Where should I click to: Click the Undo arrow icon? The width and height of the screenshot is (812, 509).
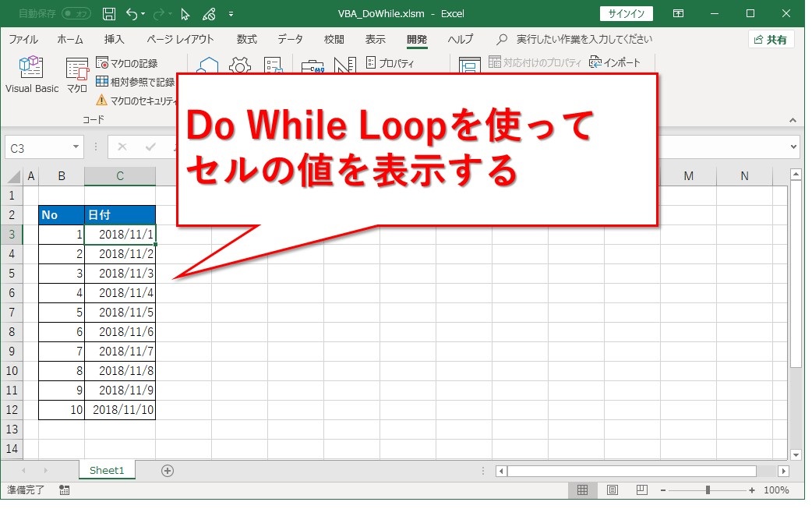point(131,14)
